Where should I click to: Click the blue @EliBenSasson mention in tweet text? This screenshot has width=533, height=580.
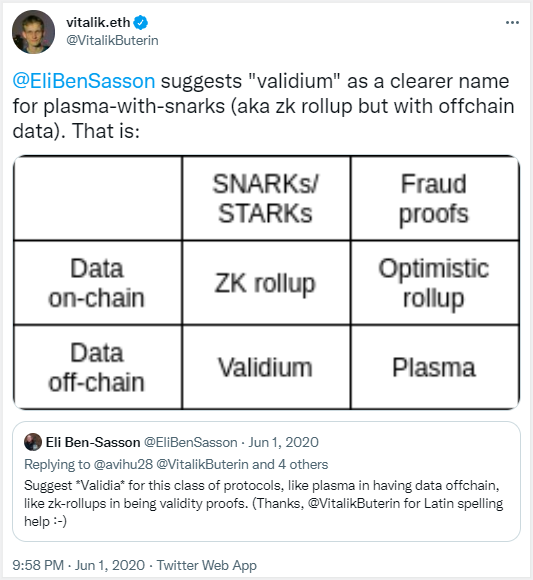[84, 81]
